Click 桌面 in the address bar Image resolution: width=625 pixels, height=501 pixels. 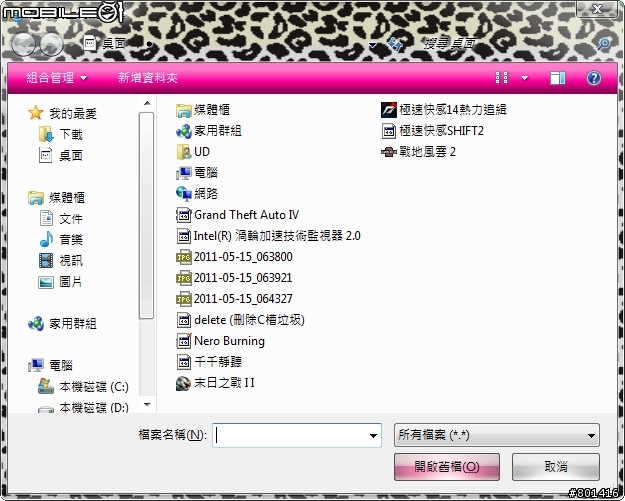coord(114,43)
